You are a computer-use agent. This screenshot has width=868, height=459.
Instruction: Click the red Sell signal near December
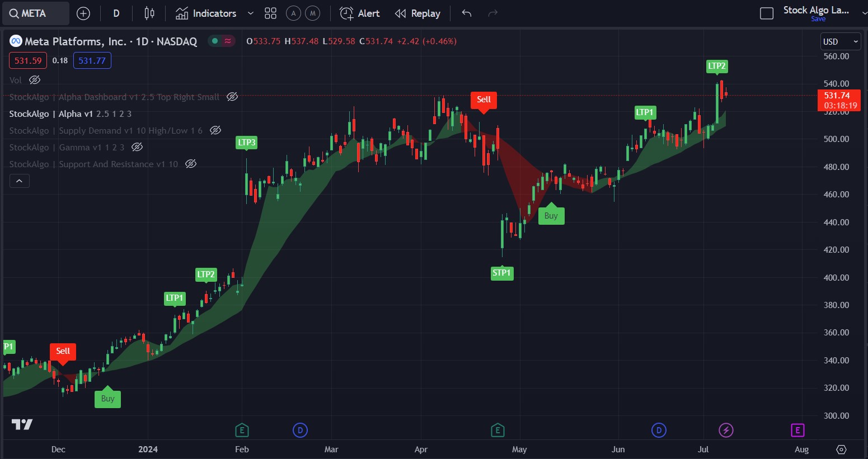63,351
